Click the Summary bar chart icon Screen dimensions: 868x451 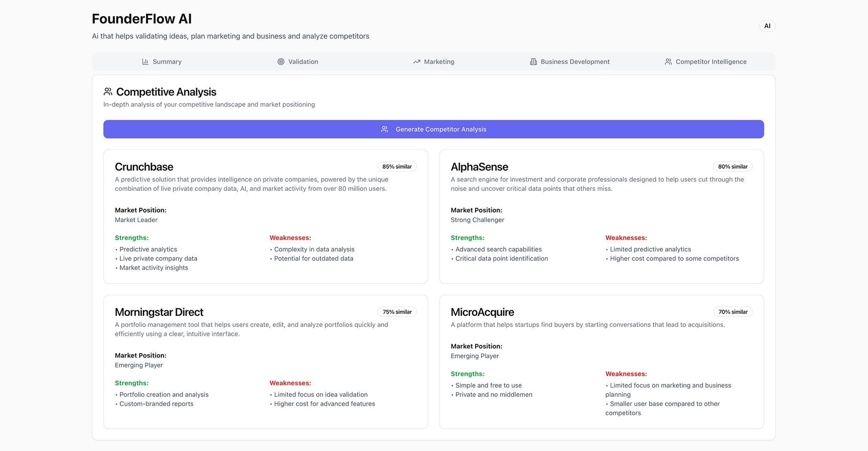tap(145, 62)
